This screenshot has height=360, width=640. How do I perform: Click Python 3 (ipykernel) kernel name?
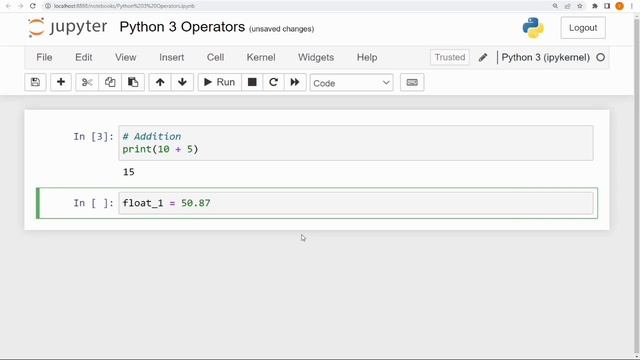(545, 58)
